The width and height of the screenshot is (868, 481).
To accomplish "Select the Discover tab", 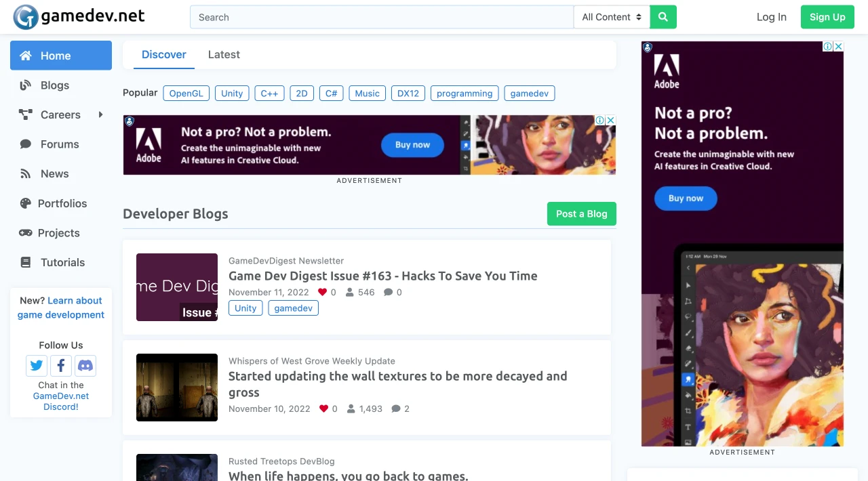I will tap(163, 54).
